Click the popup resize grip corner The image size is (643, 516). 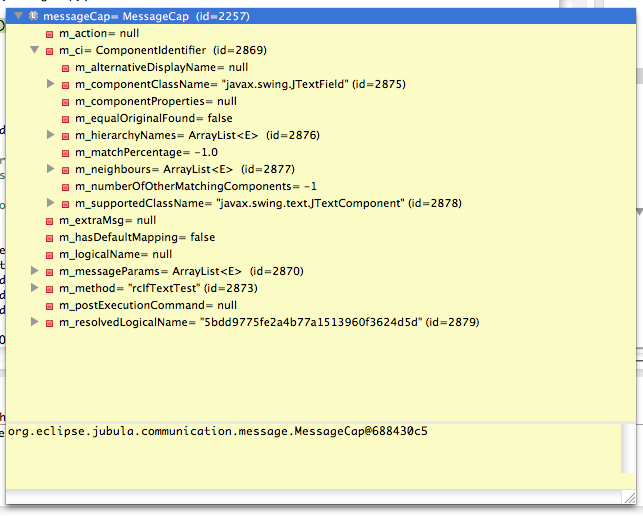[x=629, y=498]
